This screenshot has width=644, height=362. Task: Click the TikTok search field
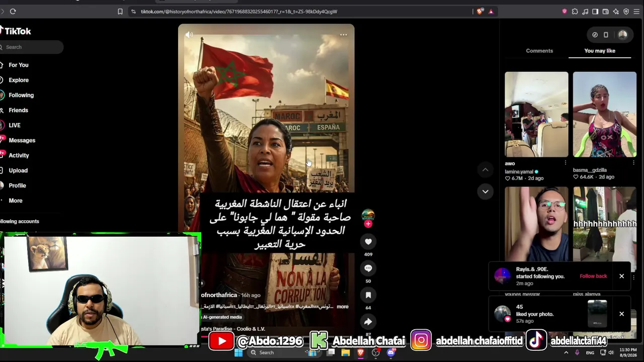[31, 47]
